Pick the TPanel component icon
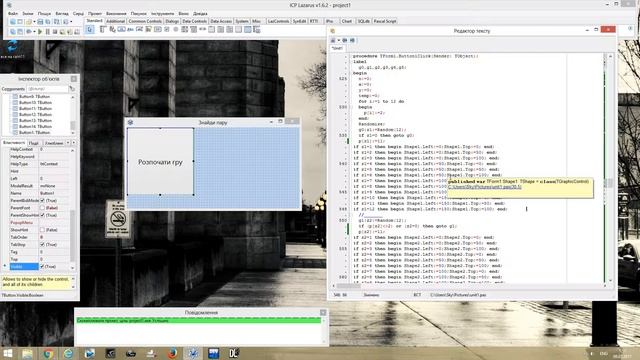Viewport: 640px width, 360px height. pos(238,29)
